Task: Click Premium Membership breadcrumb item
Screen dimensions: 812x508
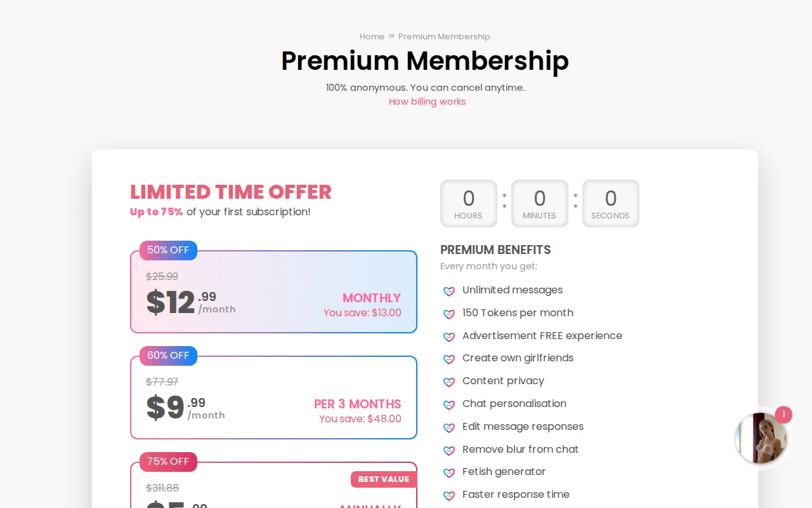Action: pos(444,37)
